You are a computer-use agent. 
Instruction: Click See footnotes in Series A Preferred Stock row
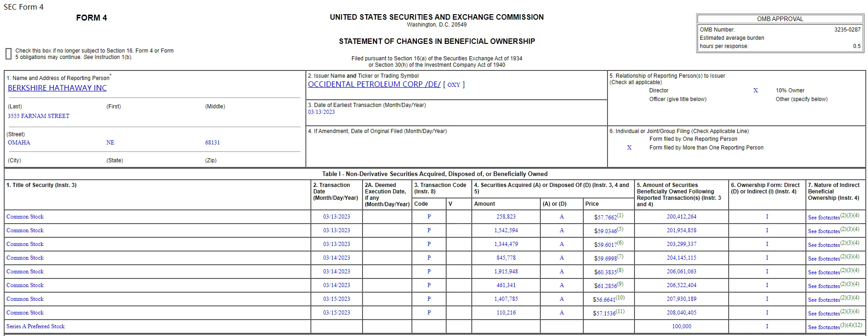824,327
